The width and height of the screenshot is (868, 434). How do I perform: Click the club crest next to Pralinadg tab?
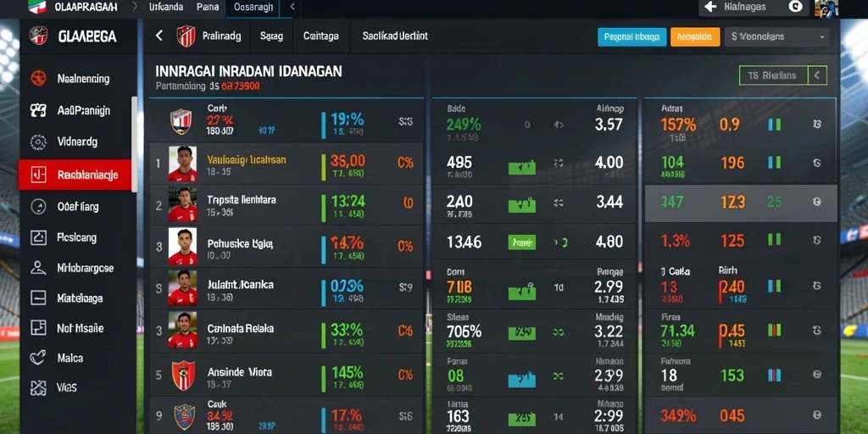[186, 36]
